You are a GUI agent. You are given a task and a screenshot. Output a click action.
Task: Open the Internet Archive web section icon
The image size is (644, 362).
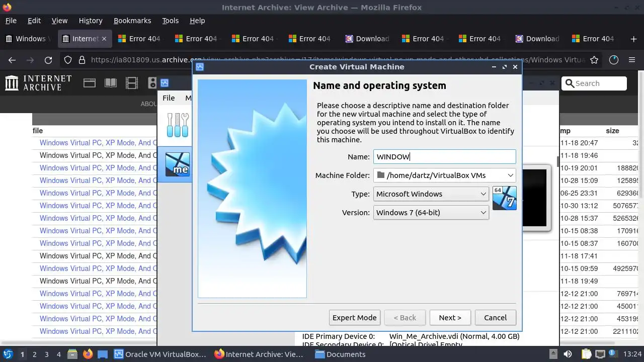coord(90,83)
